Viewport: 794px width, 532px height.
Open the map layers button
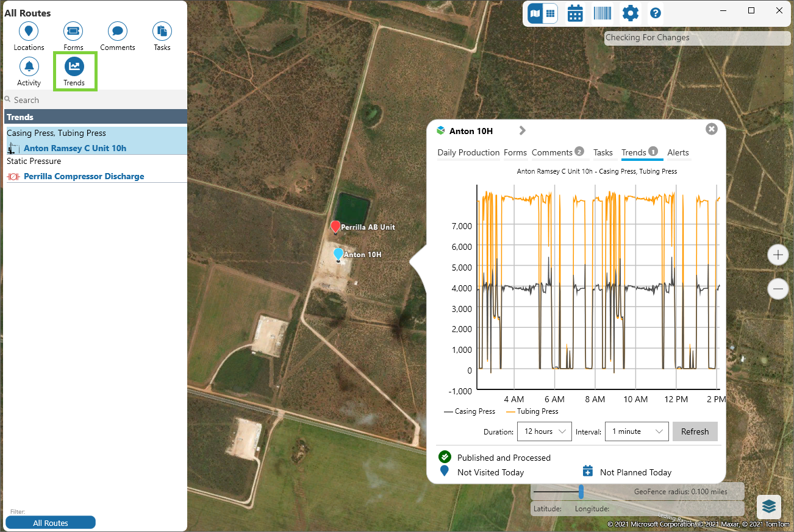pos(769,506)
